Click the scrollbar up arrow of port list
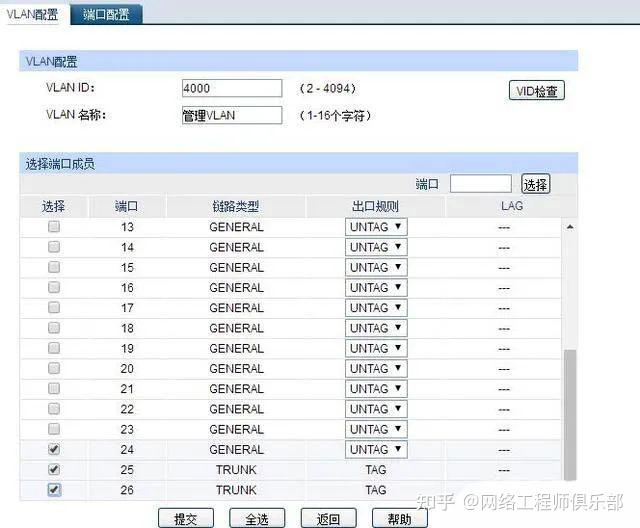The height and width of the screenshot is (528, 640). tap(570, 226)
